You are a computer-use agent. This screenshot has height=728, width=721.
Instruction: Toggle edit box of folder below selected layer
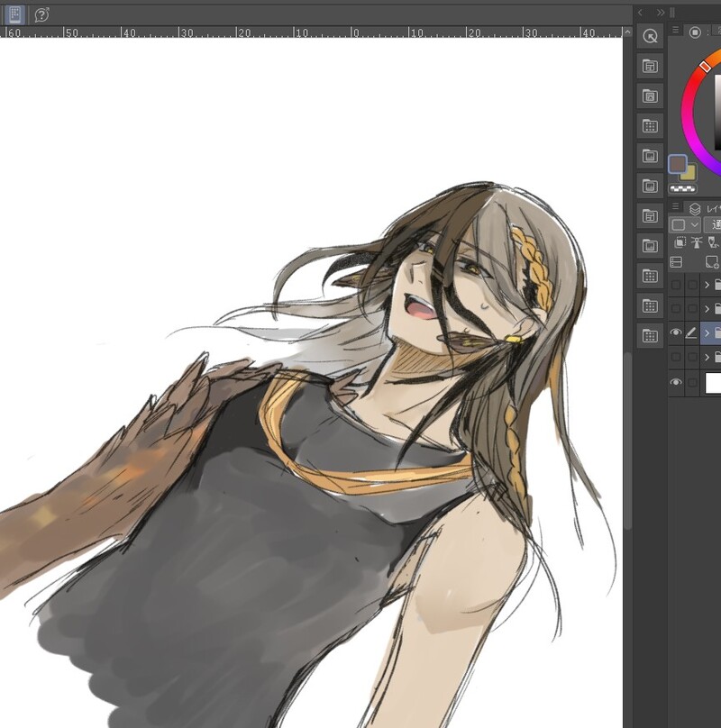(x=692, y=357)
